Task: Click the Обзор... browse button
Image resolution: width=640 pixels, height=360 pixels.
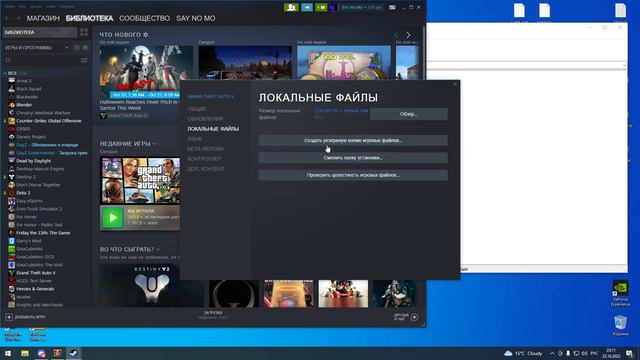Action: coord(409,114)
